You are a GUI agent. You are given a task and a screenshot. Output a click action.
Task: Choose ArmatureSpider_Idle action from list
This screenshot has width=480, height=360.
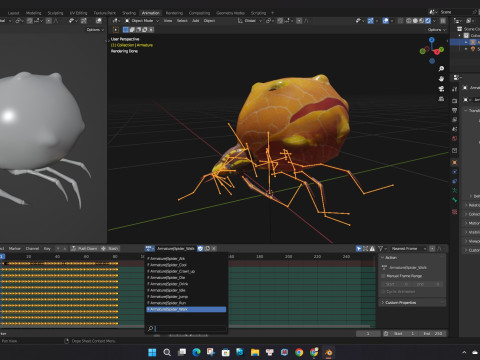point(186,290)
